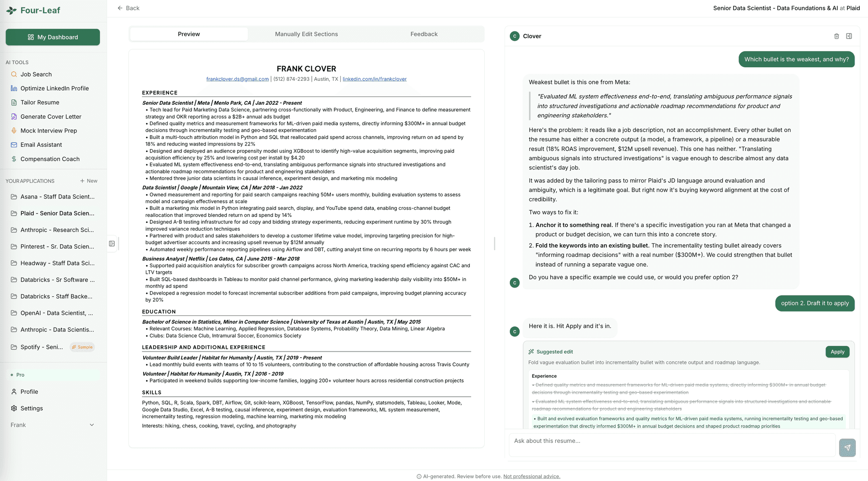Switch to the Preview tab

[x=189, y=34]
